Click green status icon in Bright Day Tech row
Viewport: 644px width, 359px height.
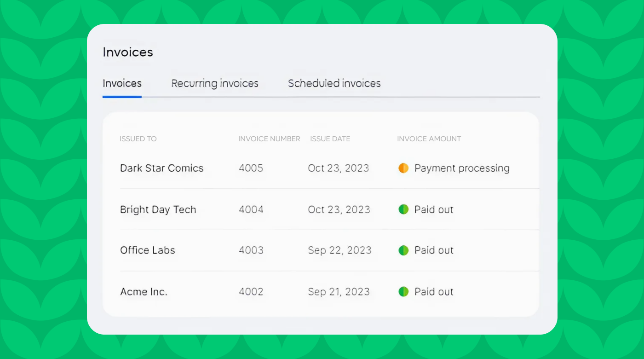403,210
